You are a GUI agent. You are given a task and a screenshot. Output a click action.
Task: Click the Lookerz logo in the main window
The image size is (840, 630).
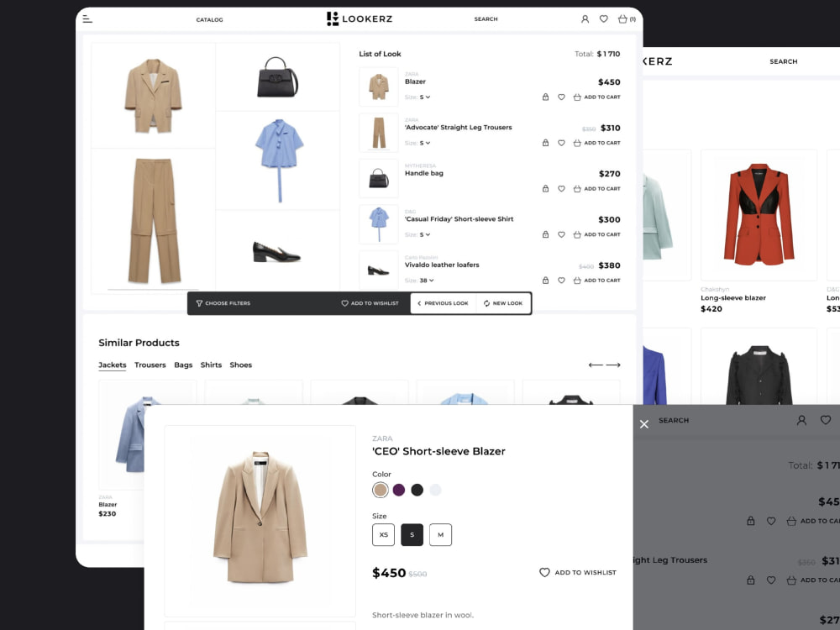tap(360, 18)
